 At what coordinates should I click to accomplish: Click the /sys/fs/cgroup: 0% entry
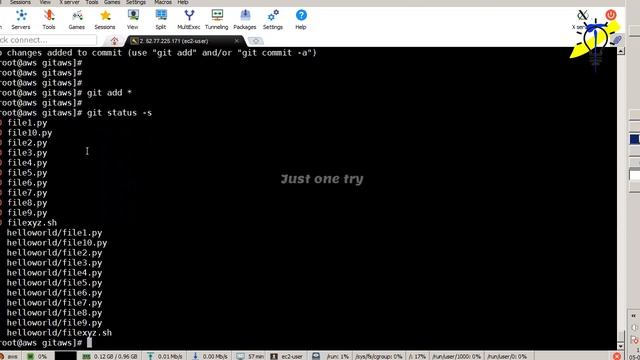[x=379, y=356]
